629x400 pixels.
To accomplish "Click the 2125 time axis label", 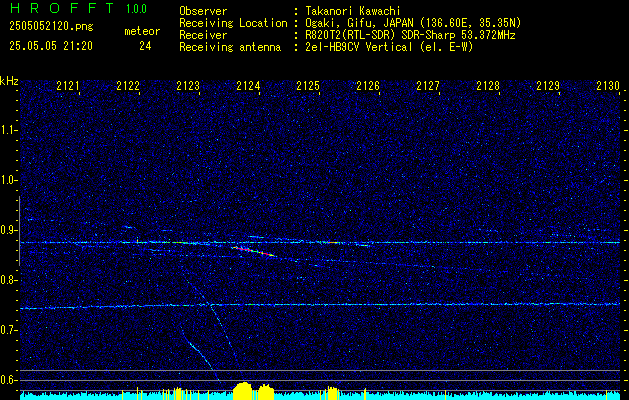I will (x=308, y=86).
